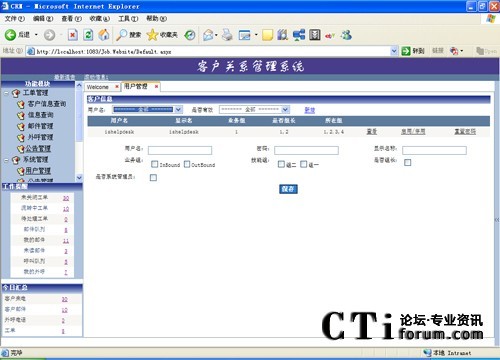Image resolution: width=500 pixels, height=360 pixels.
Task: Go to the Home page icon
Action: point(104,35)
